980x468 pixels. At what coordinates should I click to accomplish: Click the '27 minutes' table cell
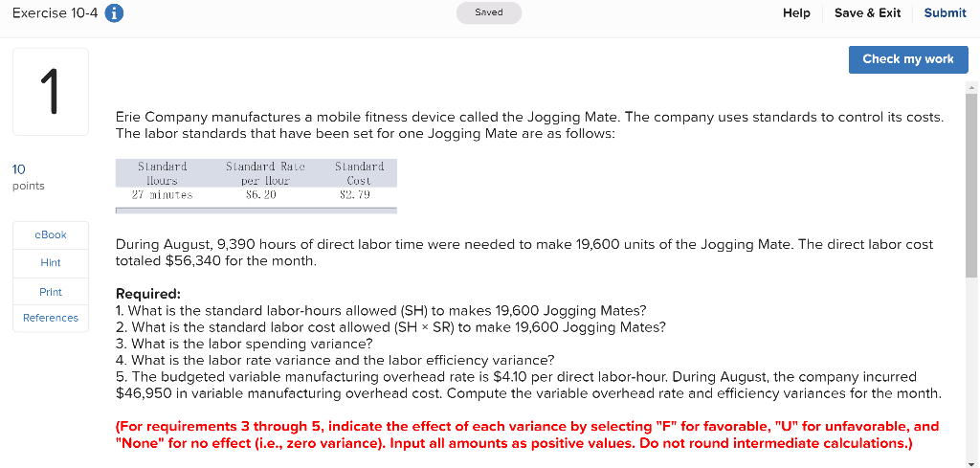(162, 194)
